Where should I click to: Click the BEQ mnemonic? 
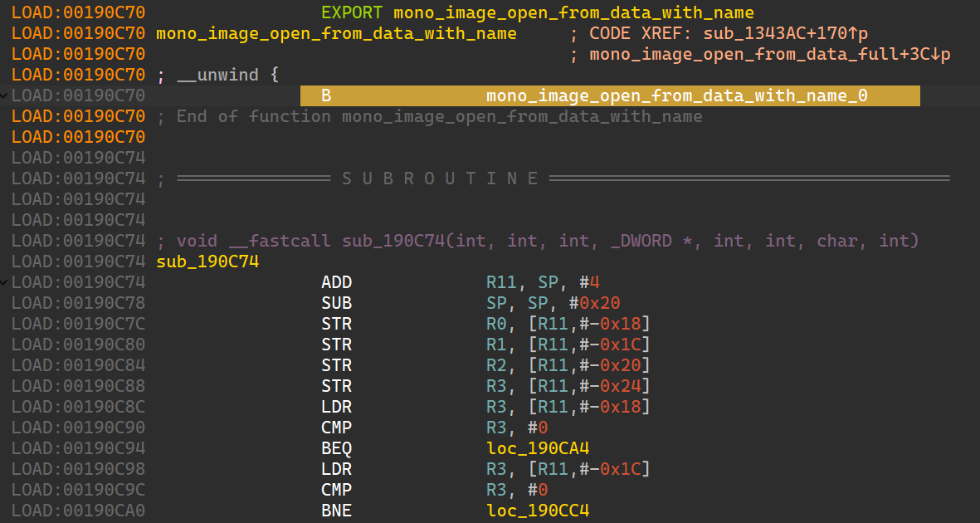(x=336, y=448)
